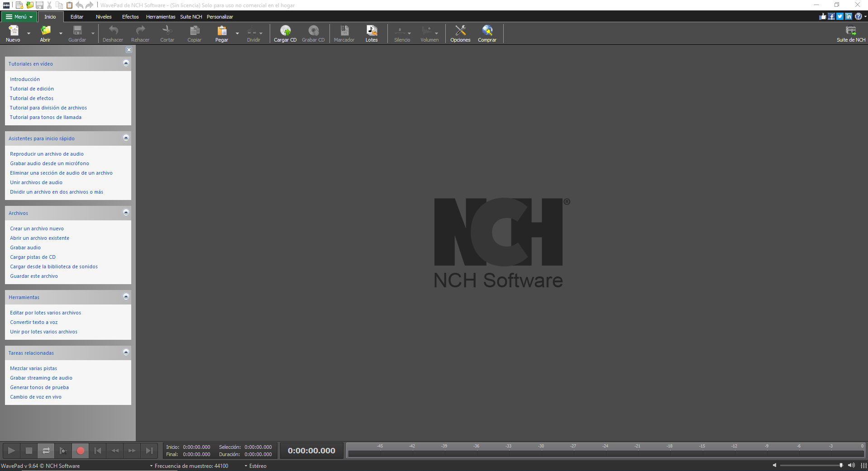Click the thumbs-up like icon
The height and width of the screenshot is (471, 868).
pos(823,17)
